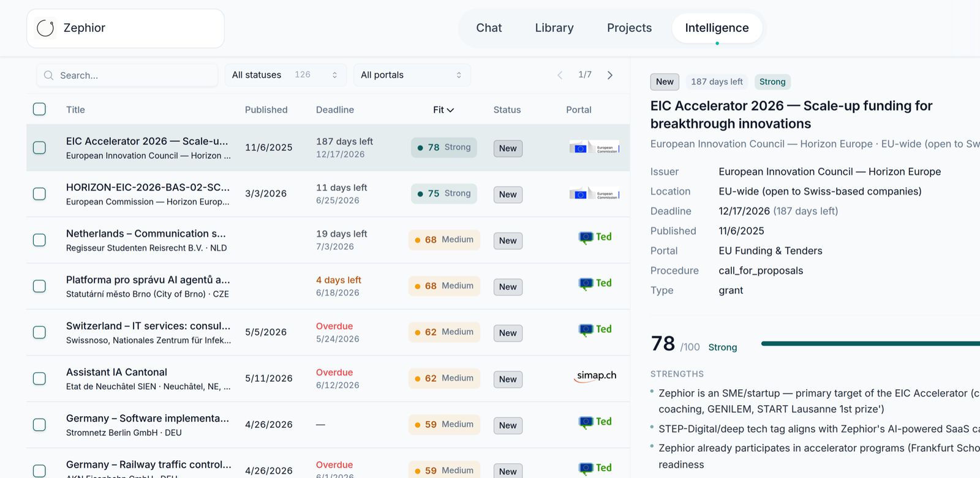Click European Commission portal logo in EIC Accelerator row
980x478 pixels.
click(x=594, y=148)
